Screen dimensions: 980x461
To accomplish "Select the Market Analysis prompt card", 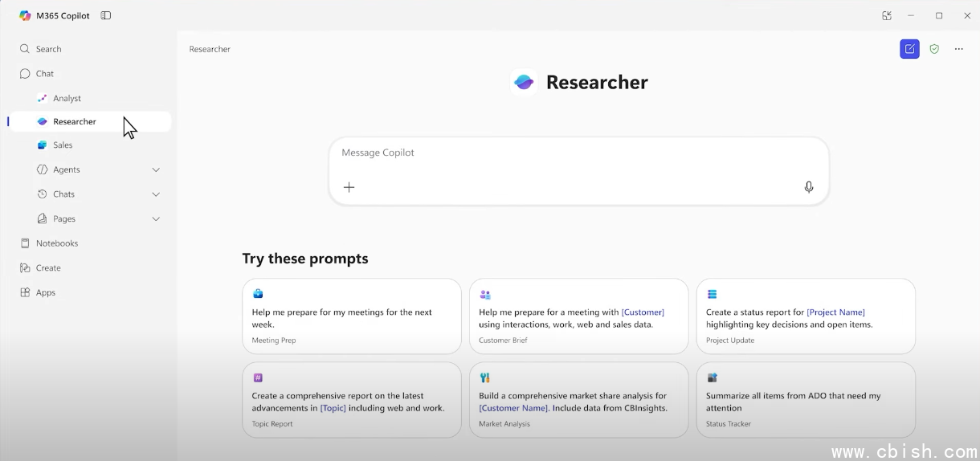I will (578, 400).
